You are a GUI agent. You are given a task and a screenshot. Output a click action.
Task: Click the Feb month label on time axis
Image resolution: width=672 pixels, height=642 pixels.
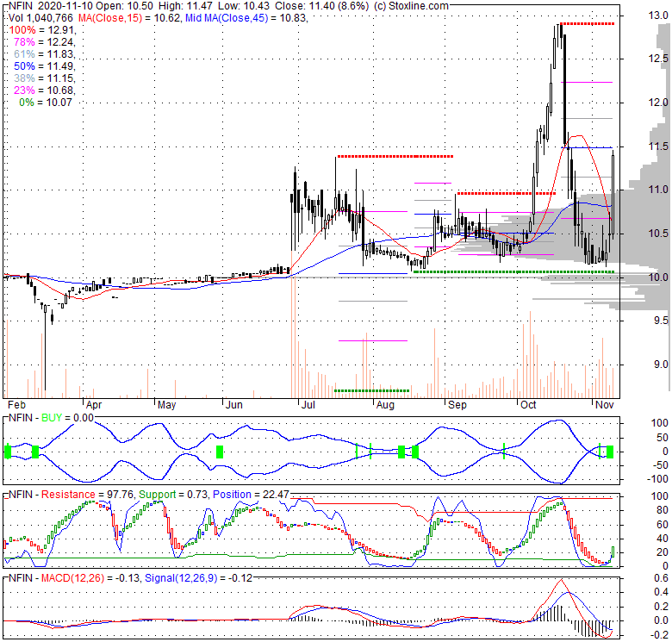tap(16, 404)
